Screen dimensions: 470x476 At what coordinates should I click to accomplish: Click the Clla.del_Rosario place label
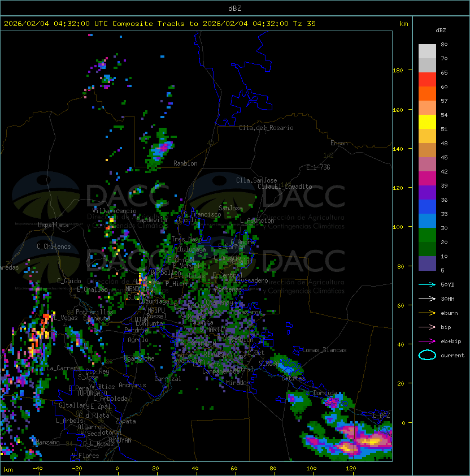[x=266, y=128]
